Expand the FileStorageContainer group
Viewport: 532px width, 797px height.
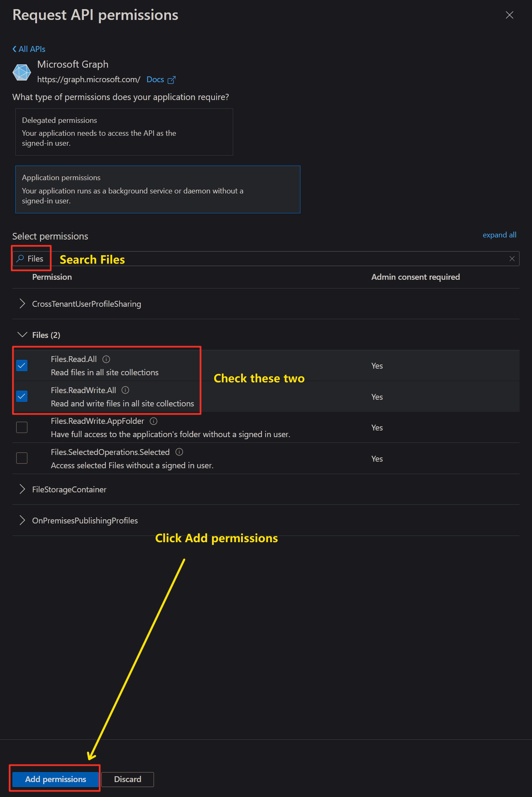[x=22, y=489]
